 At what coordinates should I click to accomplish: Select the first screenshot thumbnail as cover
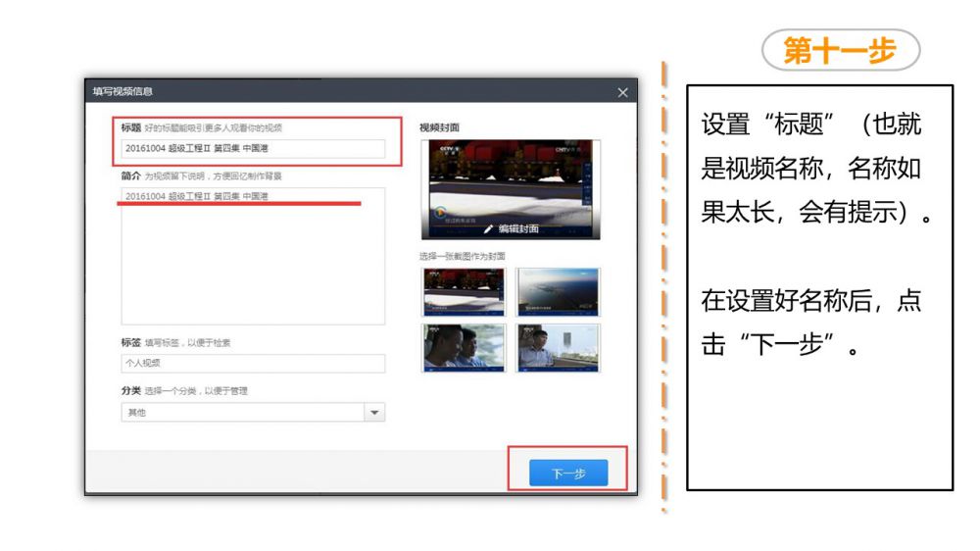(464, 291)
